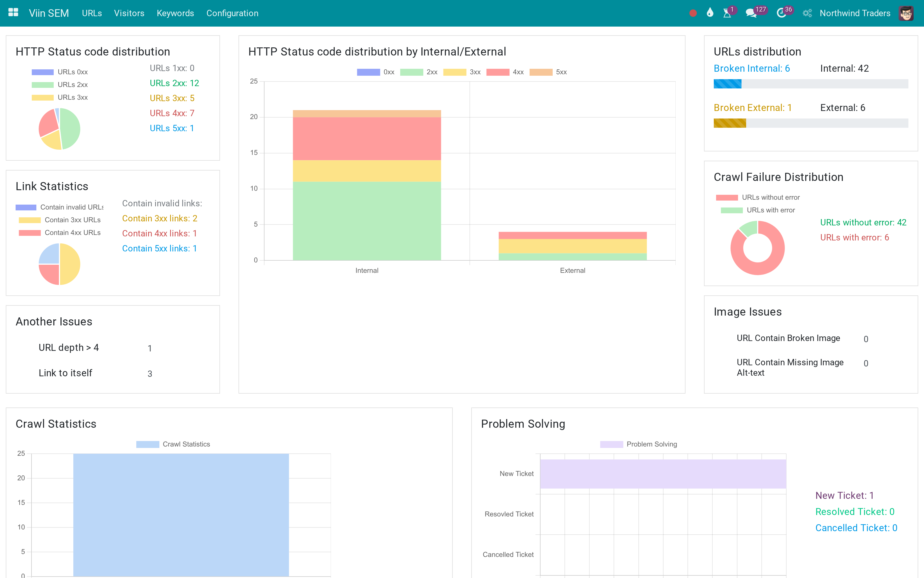Click Resolved Ticket: 0 link
The width and height of the screenshot is (924, 578).
coord(855,512)
